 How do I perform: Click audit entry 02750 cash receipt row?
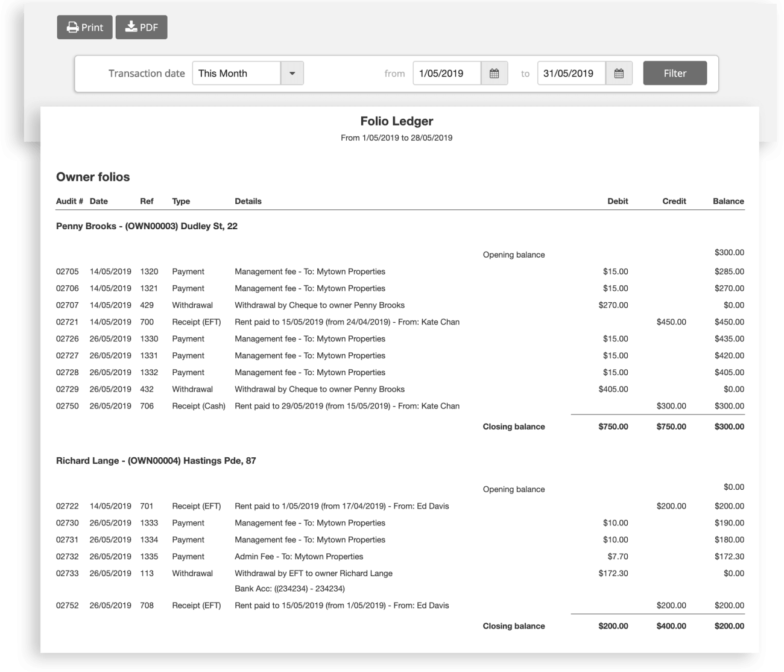[347, 406]
